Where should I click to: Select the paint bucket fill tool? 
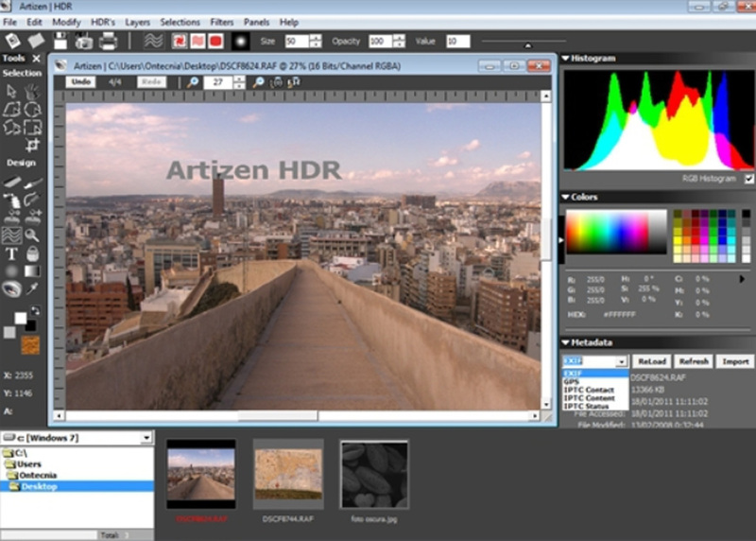pos(32,253)
